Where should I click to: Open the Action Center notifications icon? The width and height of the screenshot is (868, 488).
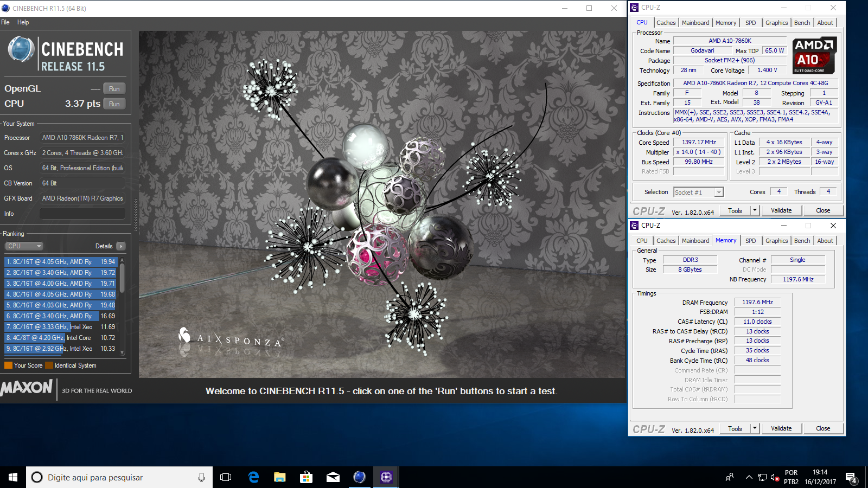[x=851, y=478]
